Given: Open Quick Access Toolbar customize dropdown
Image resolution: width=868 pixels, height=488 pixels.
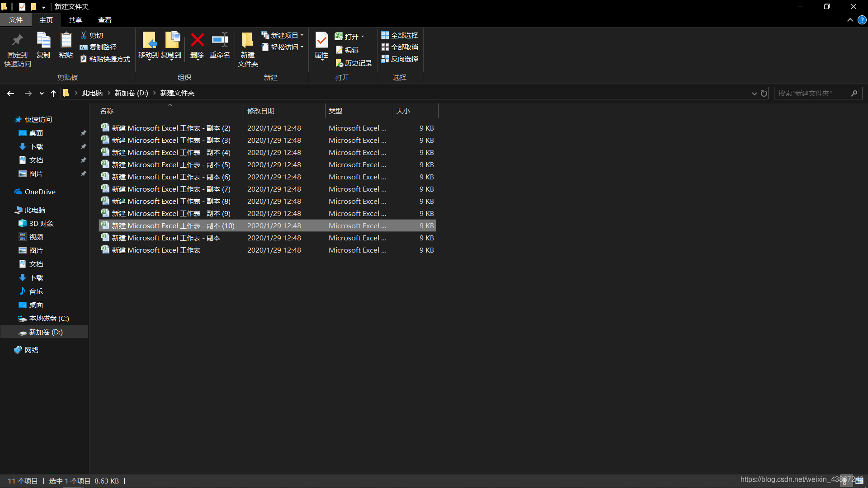Looking at the screenshot, I should 43,7.
